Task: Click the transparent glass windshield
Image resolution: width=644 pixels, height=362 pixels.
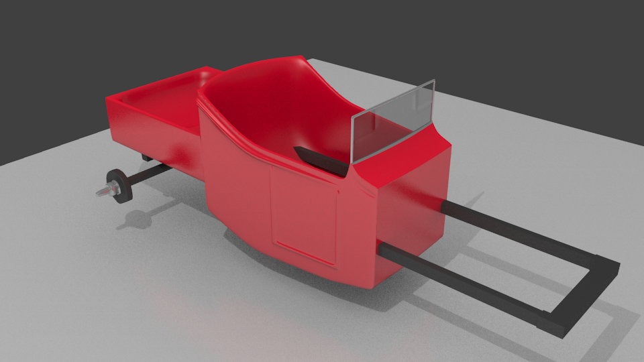Action: (x=393, y=122)
